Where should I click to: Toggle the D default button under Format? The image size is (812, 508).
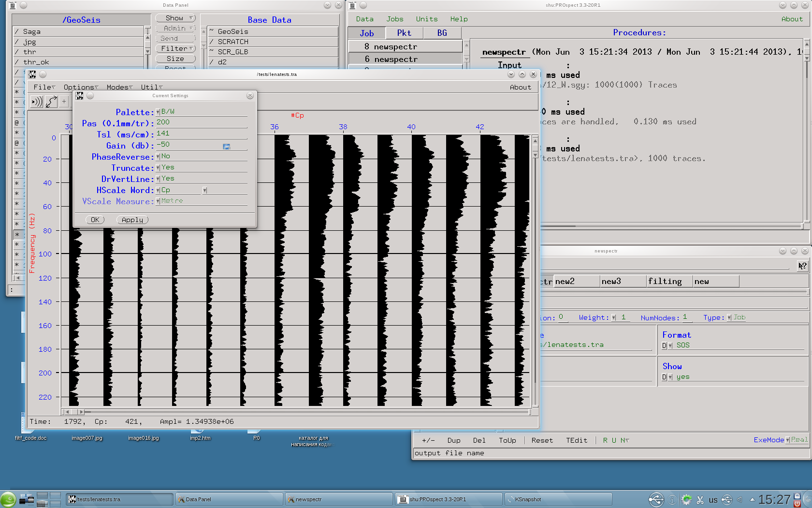coord(664,345)
